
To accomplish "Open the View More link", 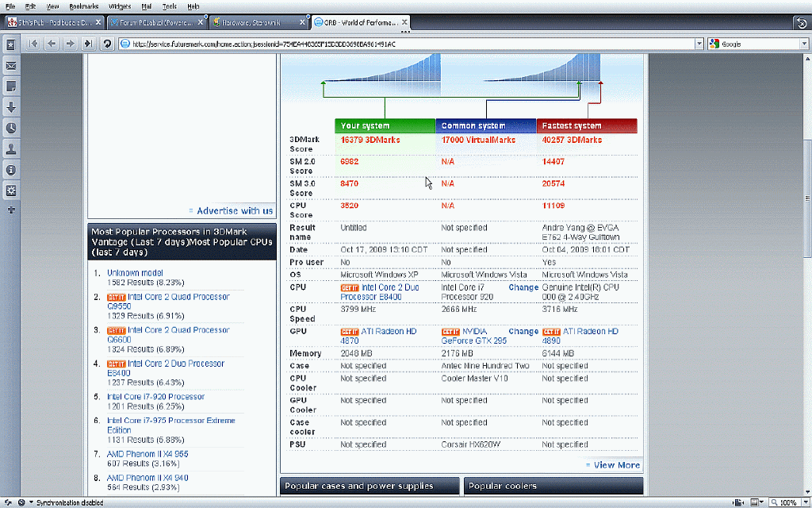I will pos(617,465).
